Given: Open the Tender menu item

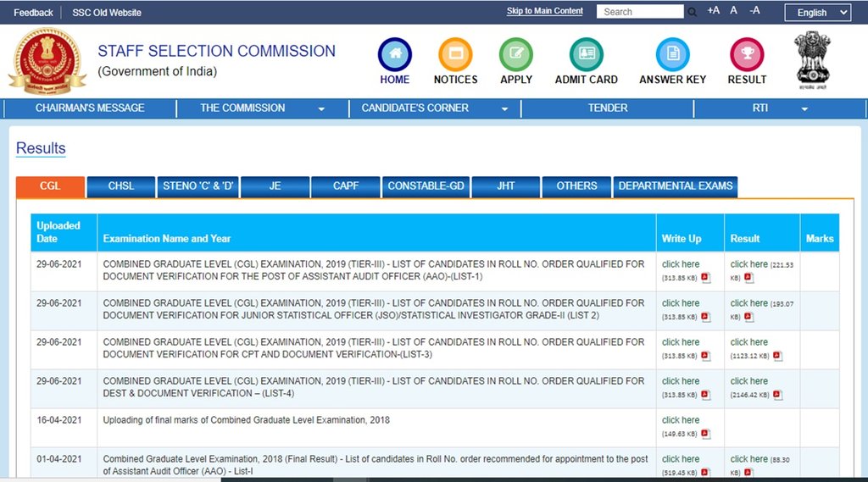Looking at the screenshot, I should pyautogui.click(x=607, y=108).
